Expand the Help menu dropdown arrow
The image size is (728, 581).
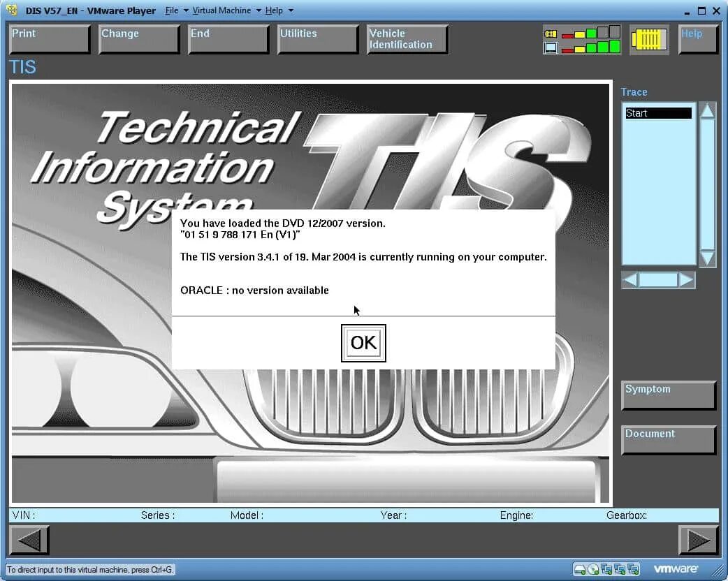(x=291, y=10)
